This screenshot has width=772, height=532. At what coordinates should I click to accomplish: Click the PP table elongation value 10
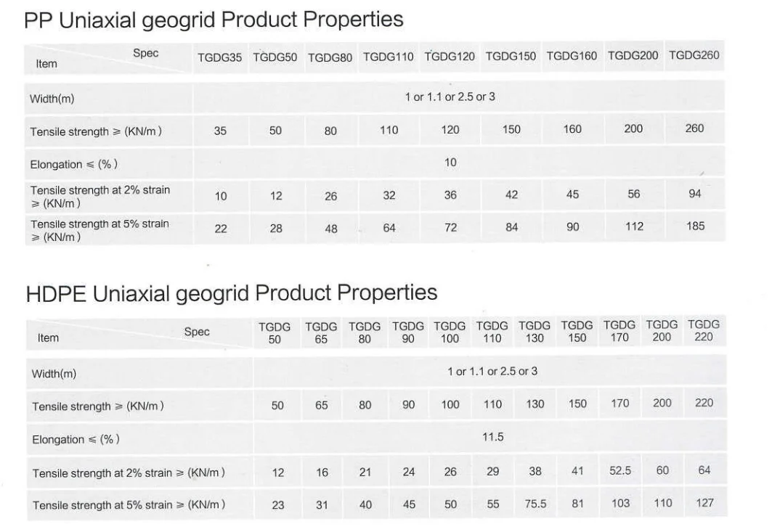(450, 162)
